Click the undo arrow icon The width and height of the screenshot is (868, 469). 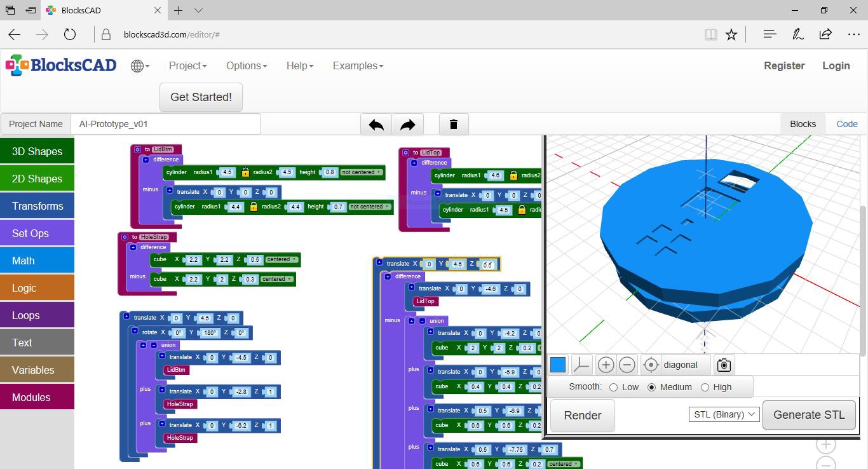(x=376, y=124)
